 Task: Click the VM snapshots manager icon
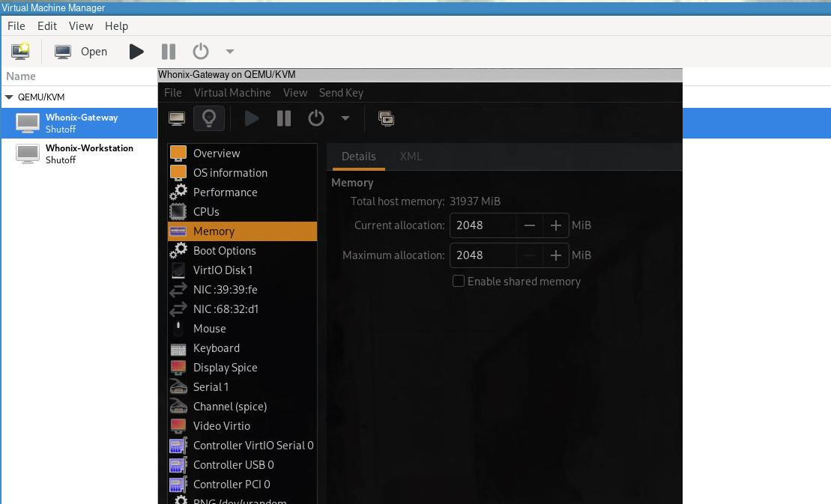click(386, 118)
